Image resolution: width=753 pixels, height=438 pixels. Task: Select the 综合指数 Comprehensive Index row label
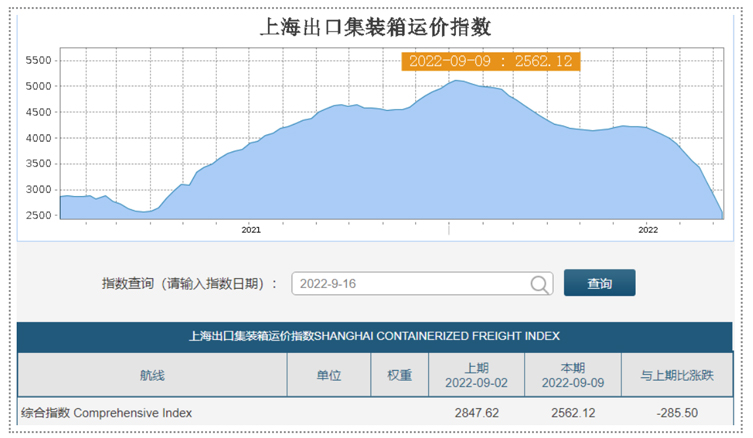pyautogui.click(x=107, y=413)
